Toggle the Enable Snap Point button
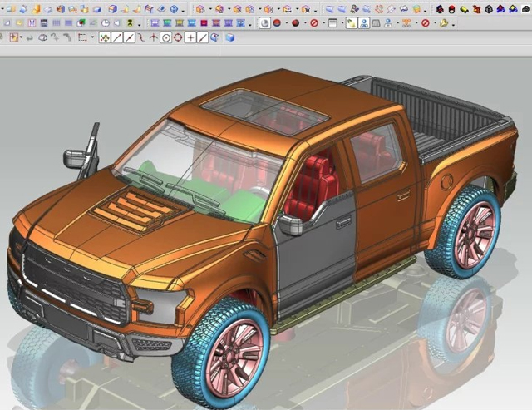Image resolution: width=532 pixels, height=410 pixels. (x=105, y=37)
